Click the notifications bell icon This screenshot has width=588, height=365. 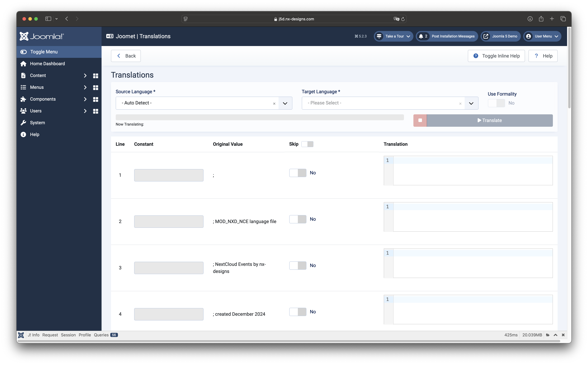[421, 36]
